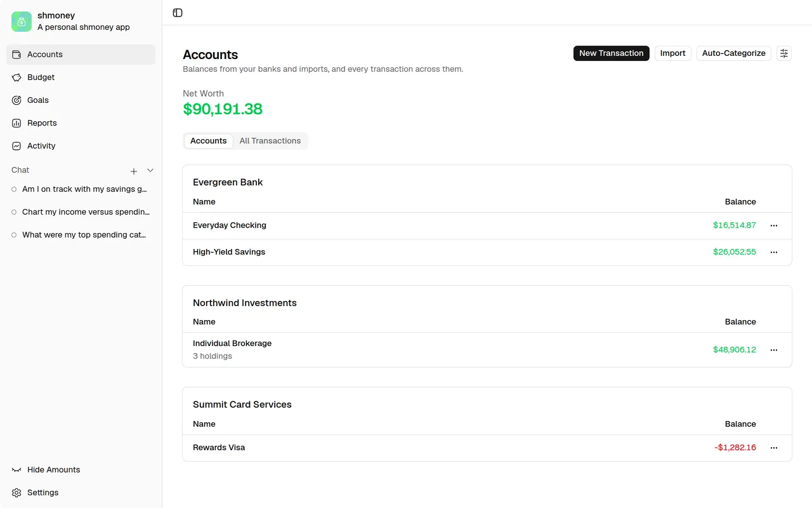Click the -$1,282.16 balance value
Screen dimensions: 812x508
pos(735,448)
